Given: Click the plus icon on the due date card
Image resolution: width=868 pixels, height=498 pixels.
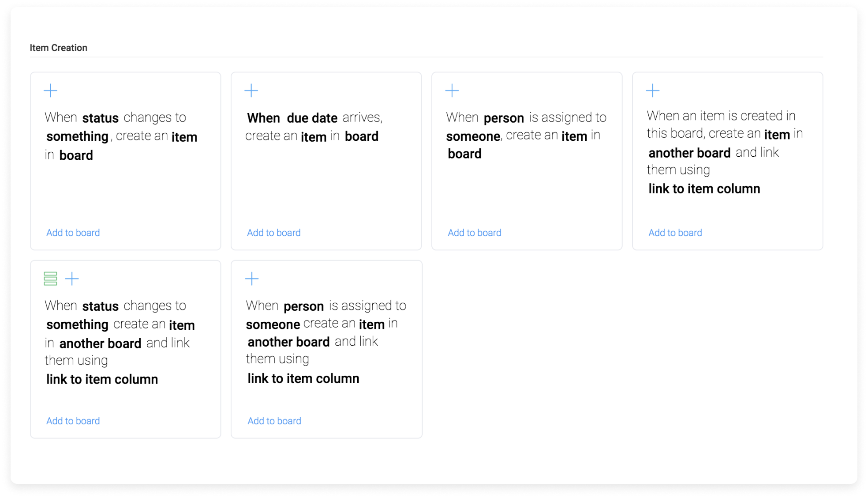Looking at the screenshot, I should [x=251, y=91].
